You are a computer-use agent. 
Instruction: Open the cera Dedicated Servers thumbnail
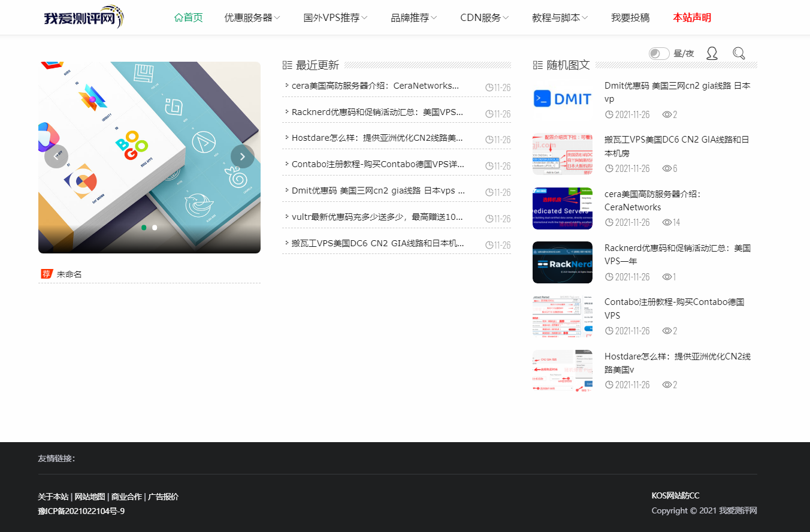click(563, 208)
